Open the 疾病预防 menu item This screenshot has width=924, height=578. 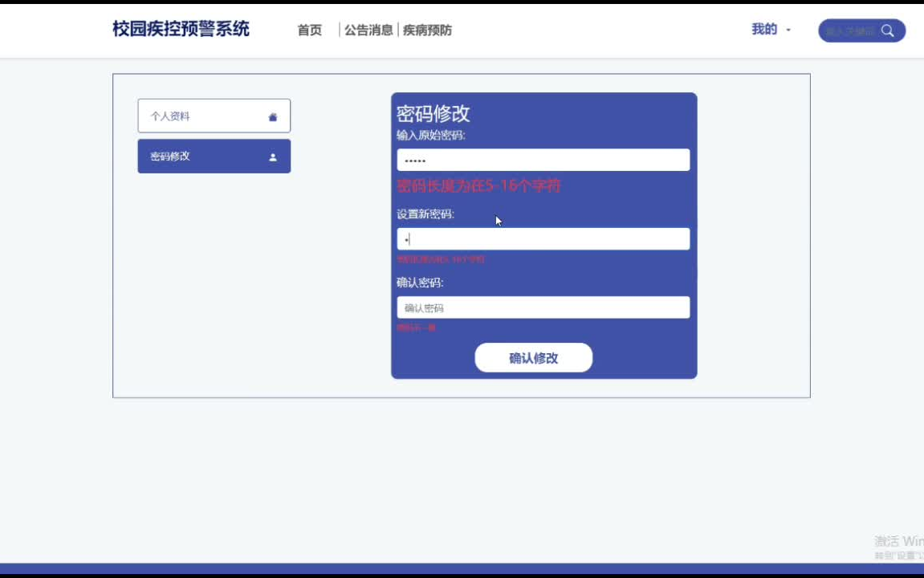pyautogui.click(x=428, y=29)
